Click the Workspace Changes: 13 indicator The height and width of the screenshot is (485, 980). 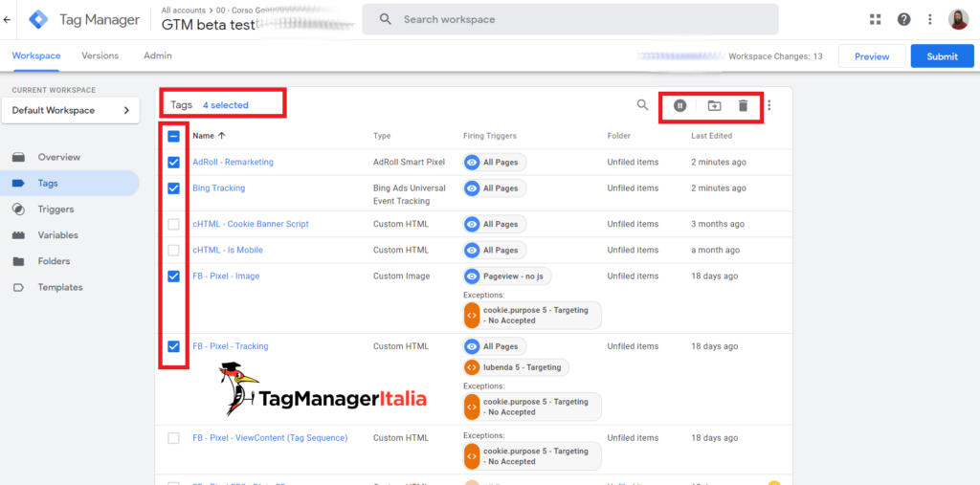775,56
